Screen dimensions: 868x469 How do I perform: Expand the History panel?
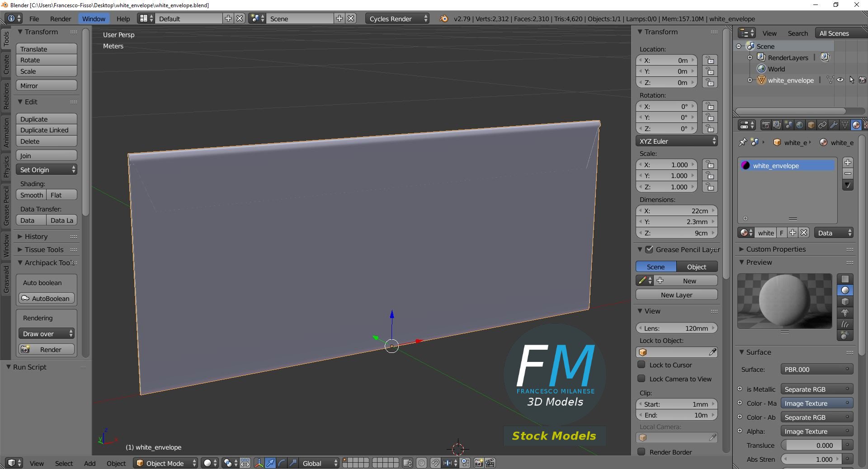(36, 236)
